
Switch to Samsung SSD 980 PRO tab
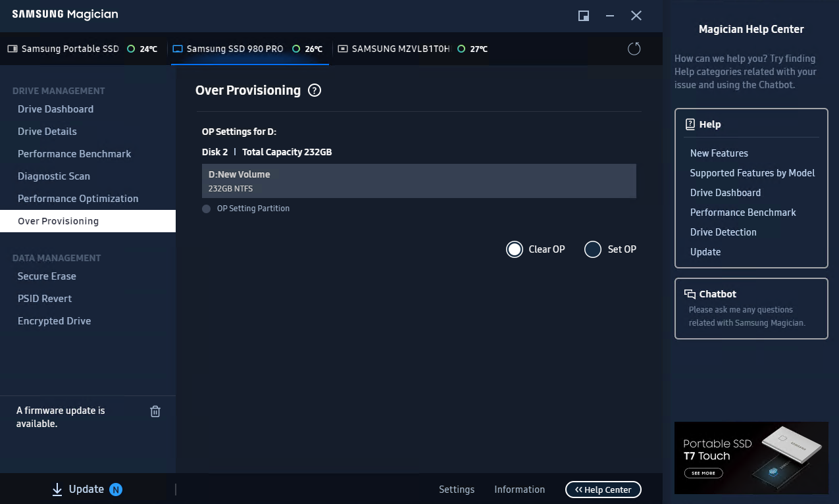pyautogui.click(x=250, y=49)
